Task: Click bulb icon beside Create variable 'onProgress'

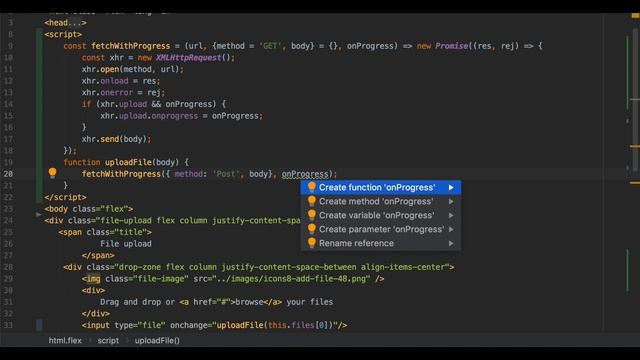Action: pos(311,215)
